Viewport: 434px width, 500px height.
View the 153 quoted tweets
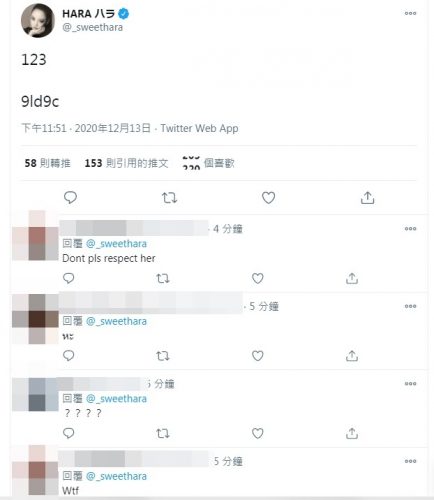(x=126, y=163)
